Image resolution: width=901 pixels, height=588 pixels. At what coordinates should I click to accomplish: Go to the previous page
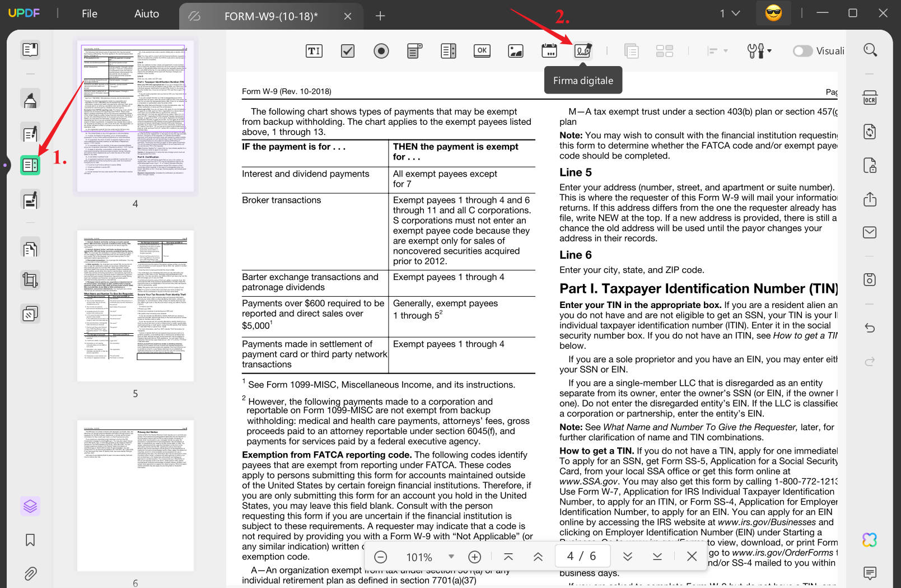tap(538, 557)
